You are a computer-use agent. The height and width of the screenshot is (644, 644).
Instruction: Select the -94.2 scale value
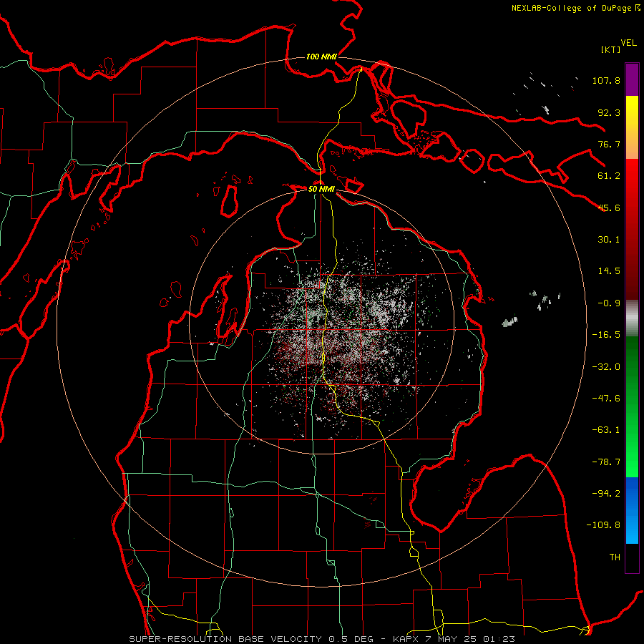(x=606, y=494)
